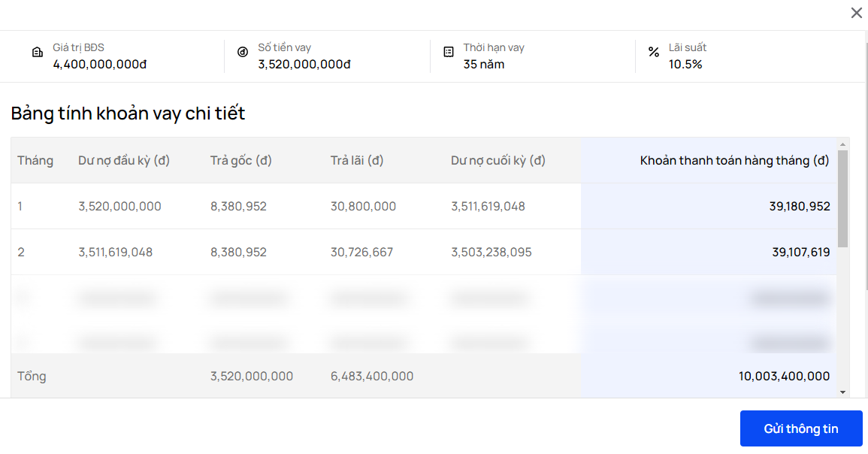
Task: Select month 1 opening balance 3,520,000,000
Action: pyautogui.click(x=119, y=207)
